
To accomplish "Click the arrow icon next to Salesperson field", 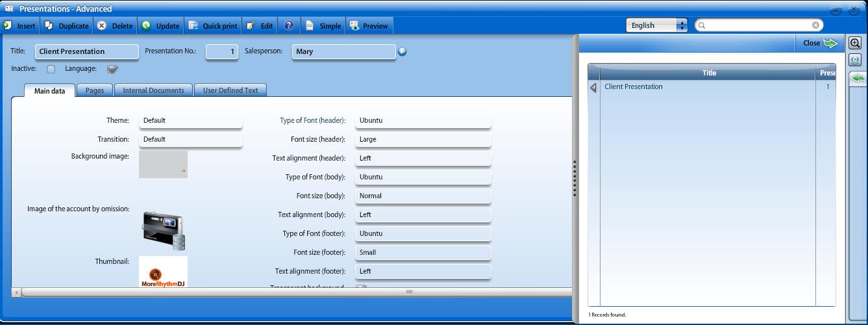I will click(x=403, y=51).
